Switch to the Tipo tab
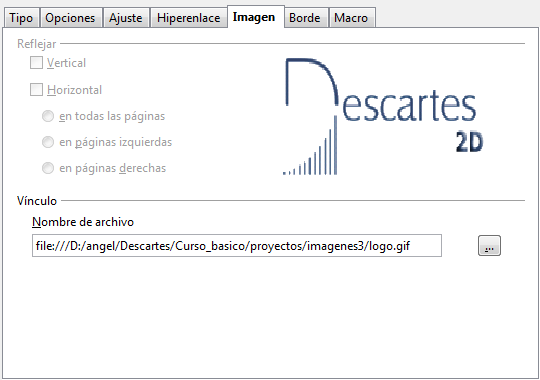The width and height of the screenshot is (540, 380). pyautogui.click(x=21, y=18)
